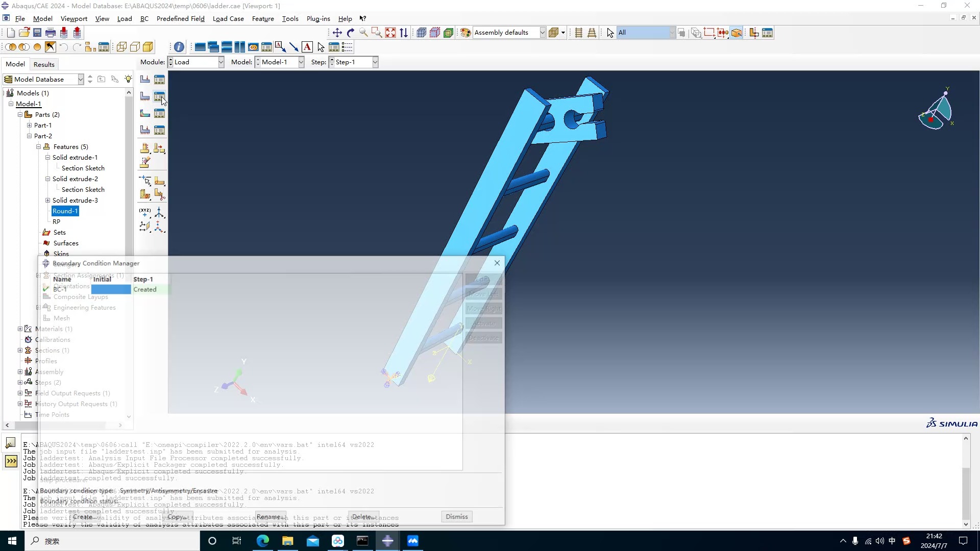
Task: Close the Boundary Condition Manager dialog
Action: [x=497, y=263]
